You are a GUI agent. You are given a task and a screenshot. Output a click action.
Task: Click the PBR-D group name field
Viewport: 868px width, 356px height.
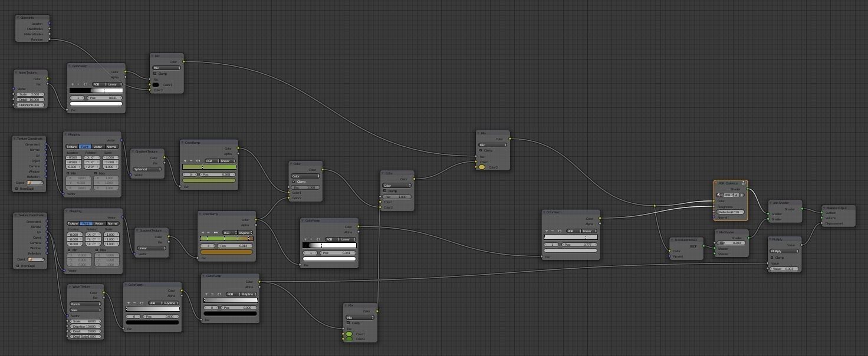tap(729, 195)
